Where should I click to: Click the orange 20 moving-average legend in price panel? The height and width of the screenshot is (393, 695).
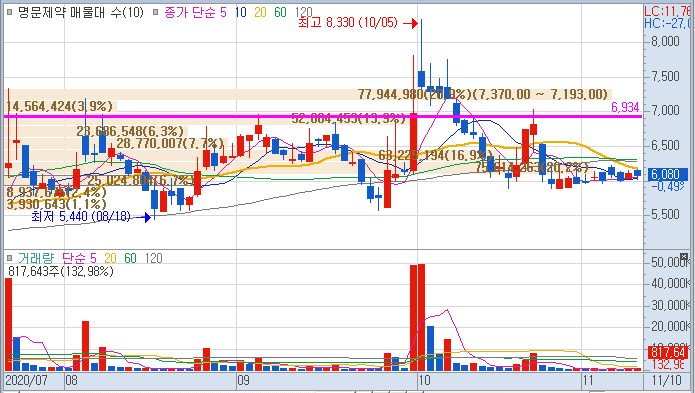[x=260, y=12]
